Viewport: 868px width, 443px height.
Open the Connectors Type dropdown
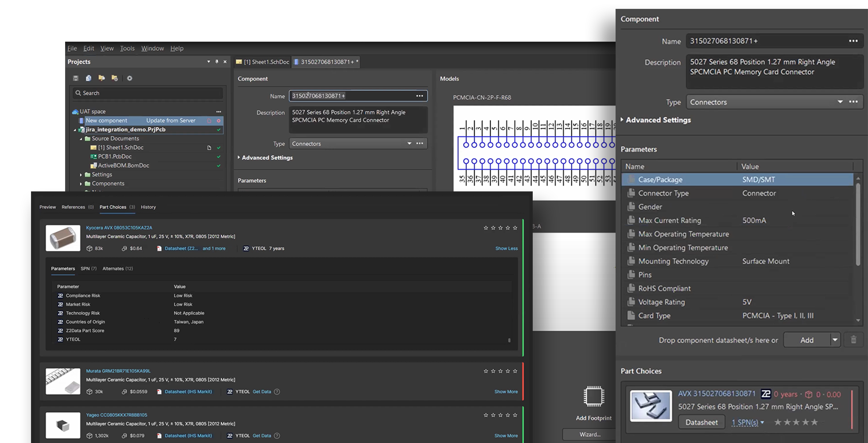[x=840, y=102]
